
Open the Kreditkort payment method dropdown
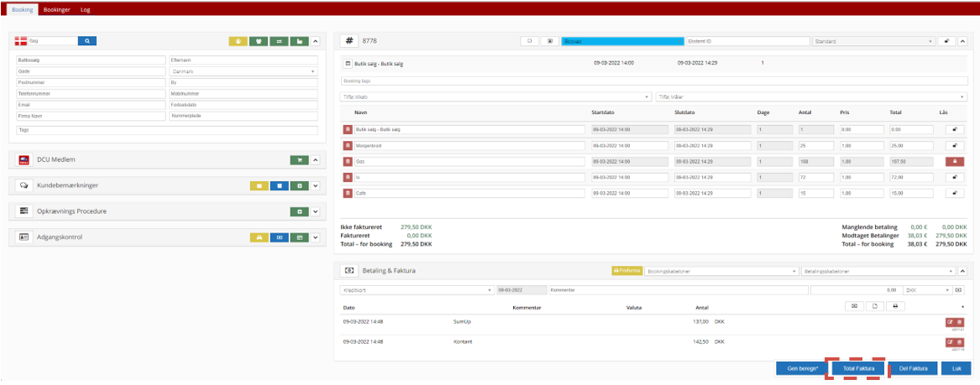click(417, 290)
